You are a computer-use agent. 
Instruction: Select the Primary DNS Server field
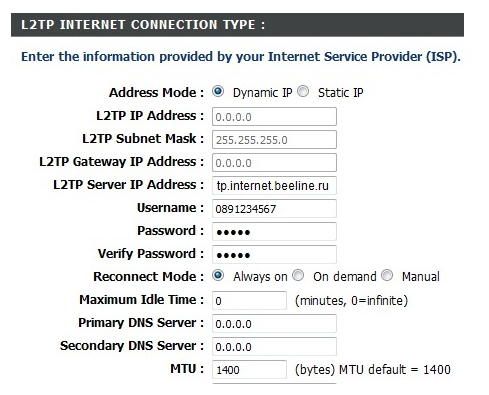tap(274, 323)
